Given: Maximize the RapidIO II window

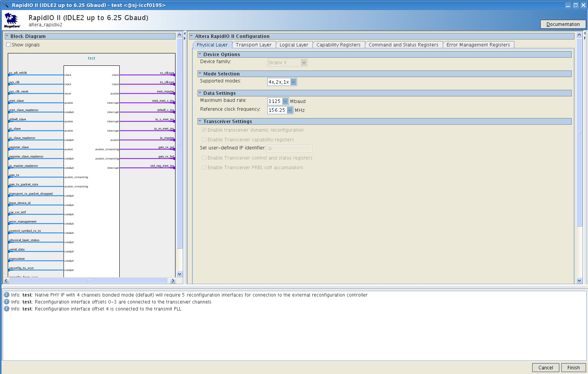Looking at the screenshot, I should click(576, 5).
